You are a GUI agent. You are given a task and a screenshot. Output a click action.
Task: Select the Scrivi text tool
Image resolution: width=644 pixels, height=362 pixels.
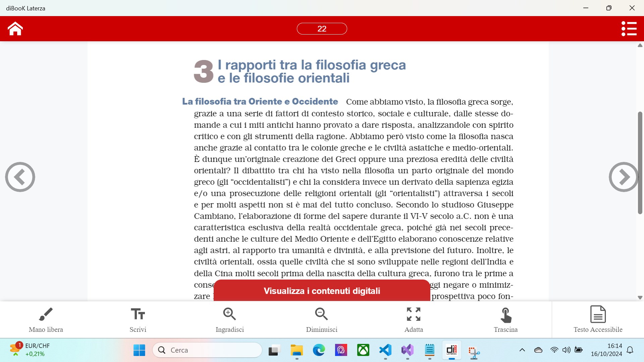[x=138, y=319]
